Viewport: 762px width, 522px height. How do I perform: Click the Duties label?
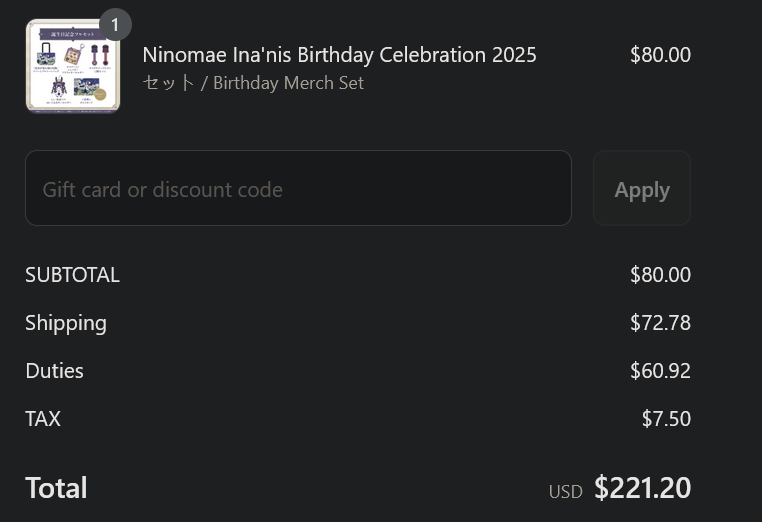point(54,371)
